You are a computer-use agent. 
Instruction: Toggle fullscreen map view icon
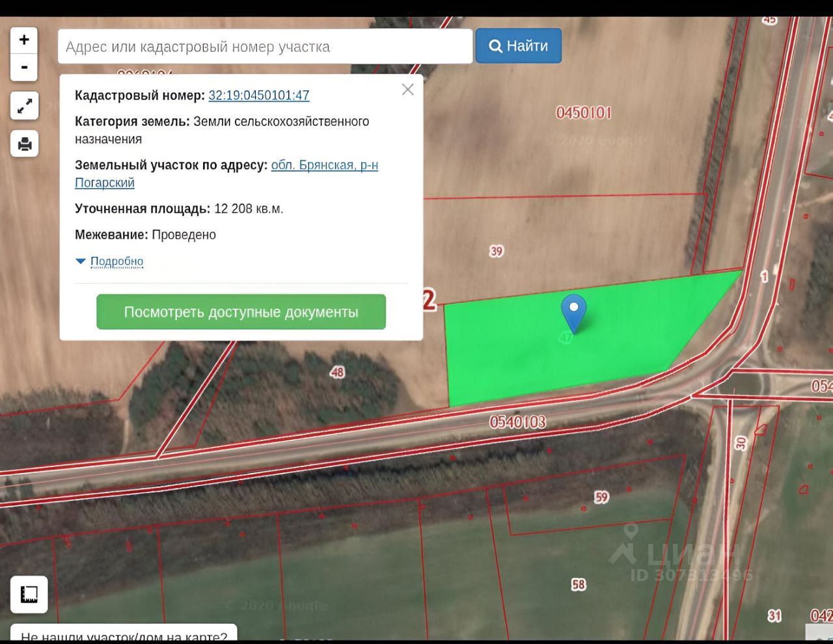pyautogui.click(x=25, y=105)
